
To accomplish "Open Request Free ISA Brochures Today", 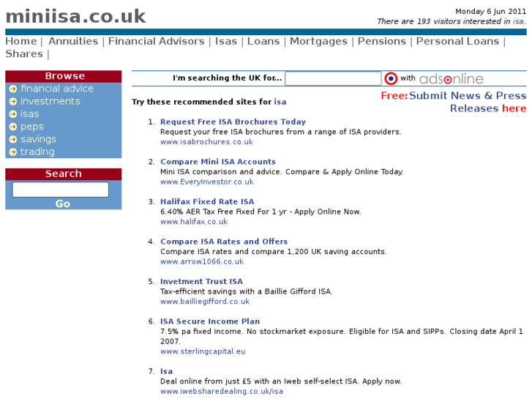I will click(233, 122).
